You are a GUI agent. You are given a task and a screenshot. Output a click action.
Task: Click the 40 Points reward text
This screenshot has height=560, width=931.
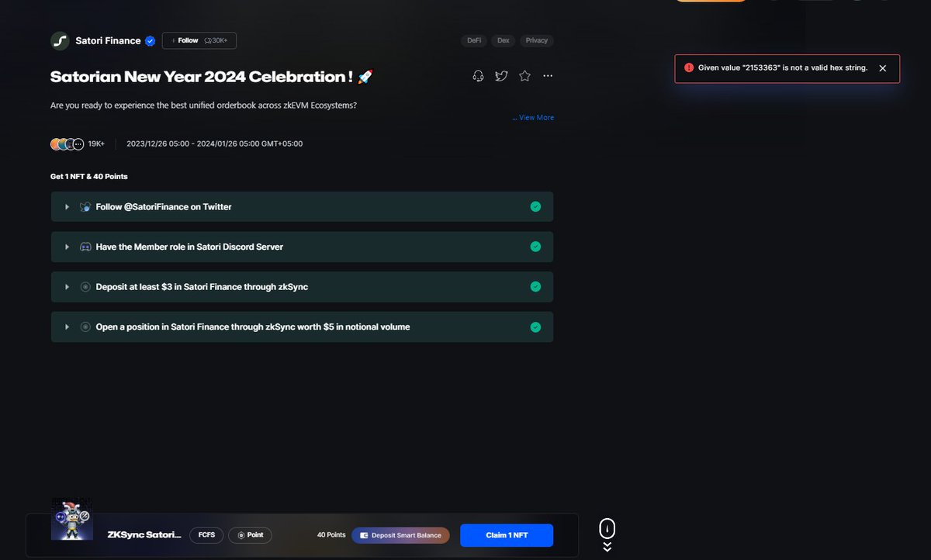click(331, 535)
